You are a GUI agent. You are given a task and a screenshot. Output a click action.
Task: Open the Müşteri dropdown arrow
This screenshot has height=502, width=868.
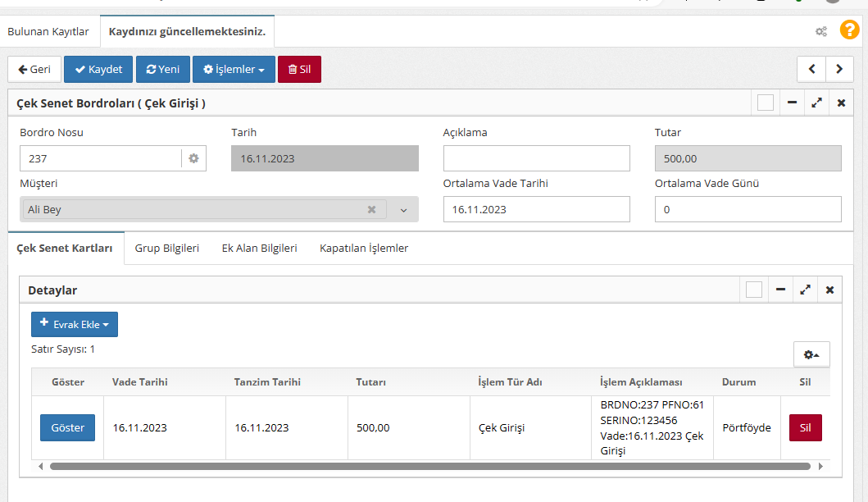point(403,210)
